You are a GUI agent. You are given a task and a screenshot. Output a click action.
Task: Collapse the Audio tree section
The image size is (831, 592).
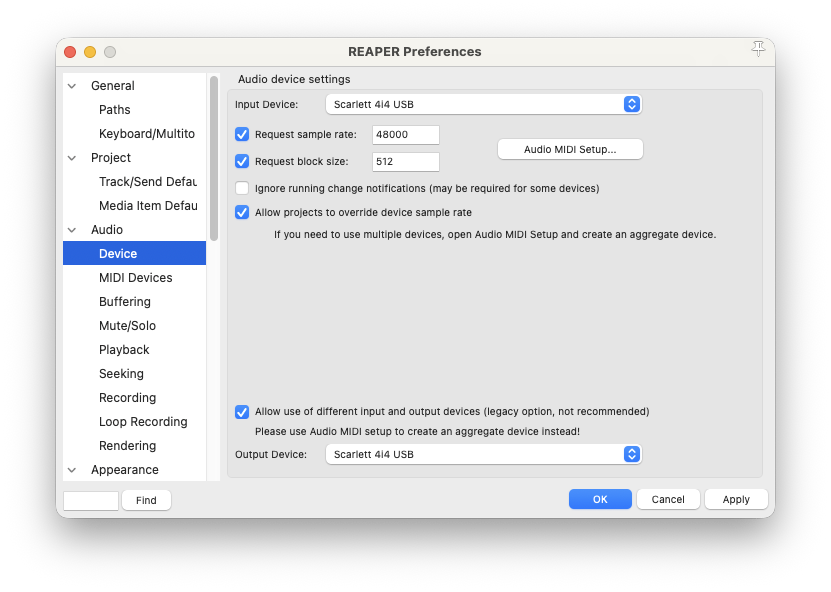coord(72,230)
